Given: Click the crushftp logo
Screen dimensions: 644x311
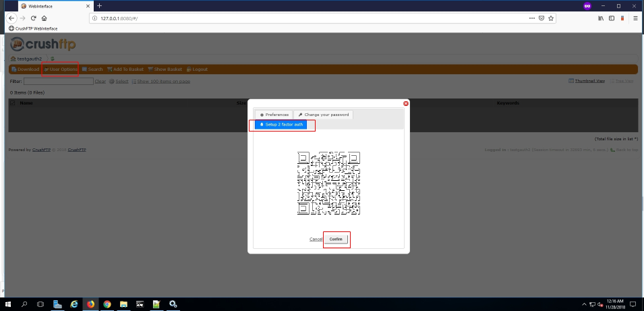Looking at the screenshot, I should (x=42, y=44).
